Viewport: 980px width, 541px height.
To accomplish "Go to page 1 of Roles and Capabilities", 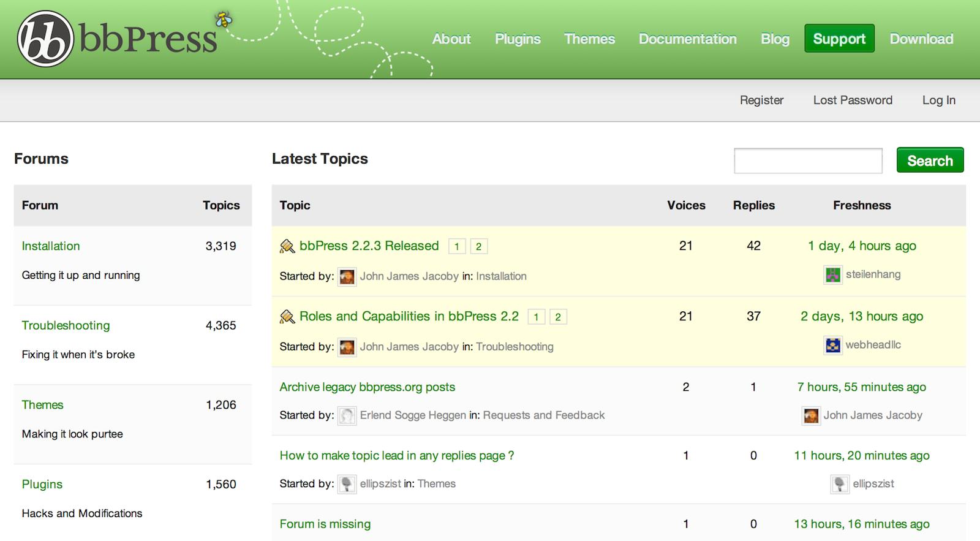I will [x=536, y=317].
